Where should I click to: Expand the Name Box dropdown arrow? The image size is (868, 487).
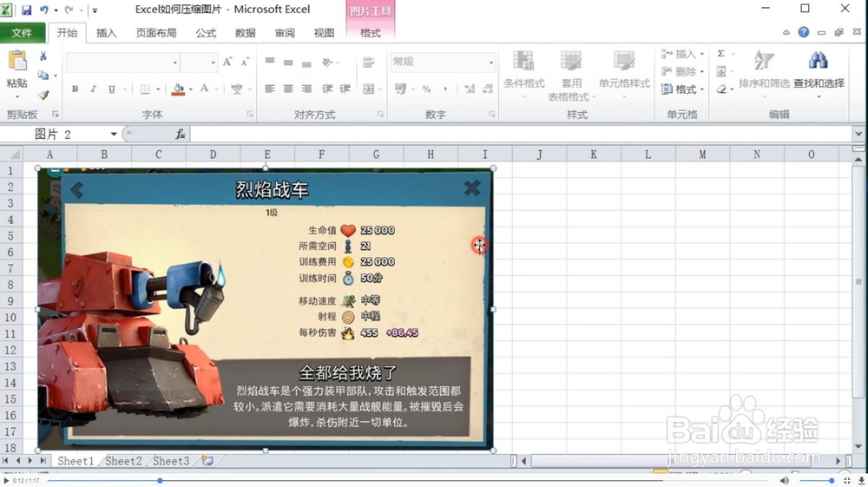coord(114,134)
